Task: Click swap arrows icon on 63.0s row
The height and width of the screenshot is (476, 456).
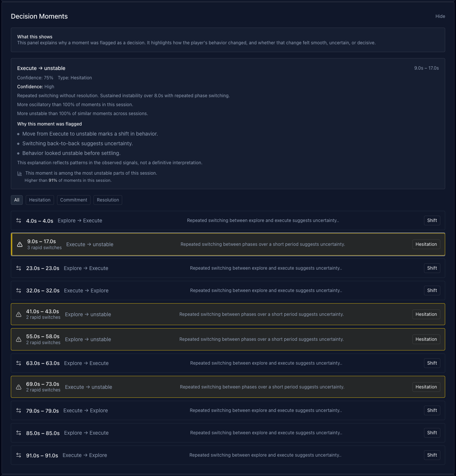Action: pyautogui.click(x=19, y=363)
